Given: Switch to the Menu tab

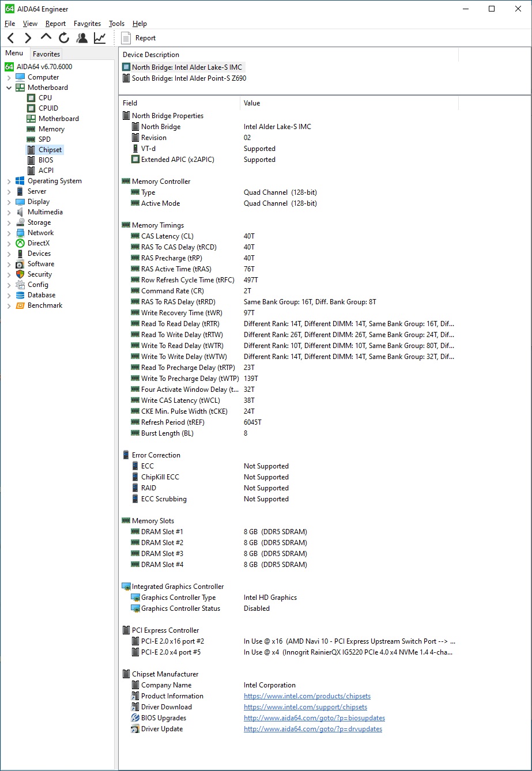Looking at the screenshot, I should coord(14,54).
